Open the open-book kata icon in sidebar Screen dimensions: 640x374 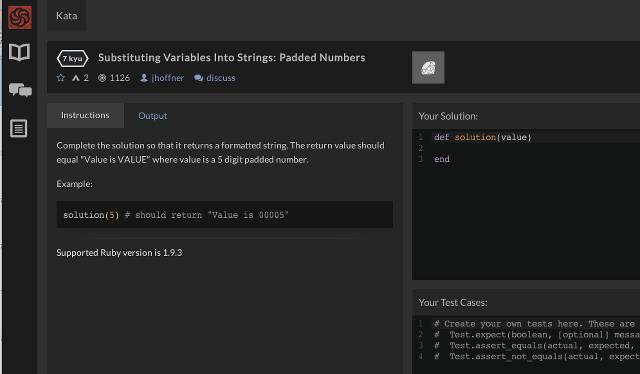pos(20,52)
